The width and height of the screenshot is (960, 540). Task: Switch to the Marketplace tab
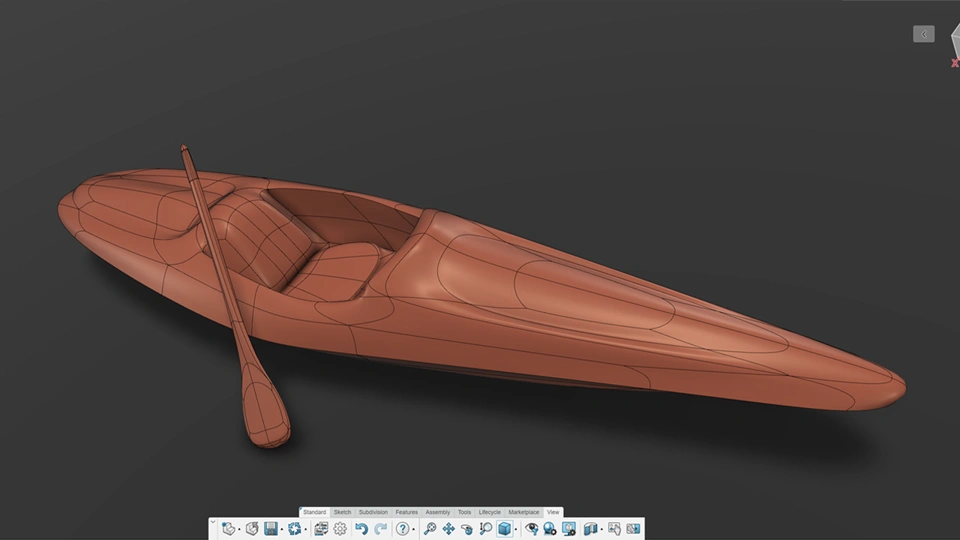[x=523, y=512]
